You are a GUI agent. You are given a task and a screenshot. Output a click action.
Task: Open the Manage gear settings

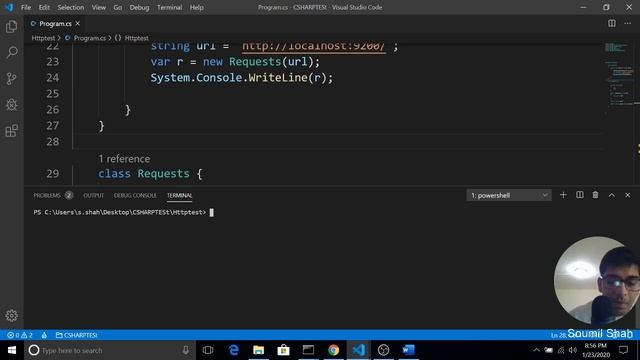point(11,316)
